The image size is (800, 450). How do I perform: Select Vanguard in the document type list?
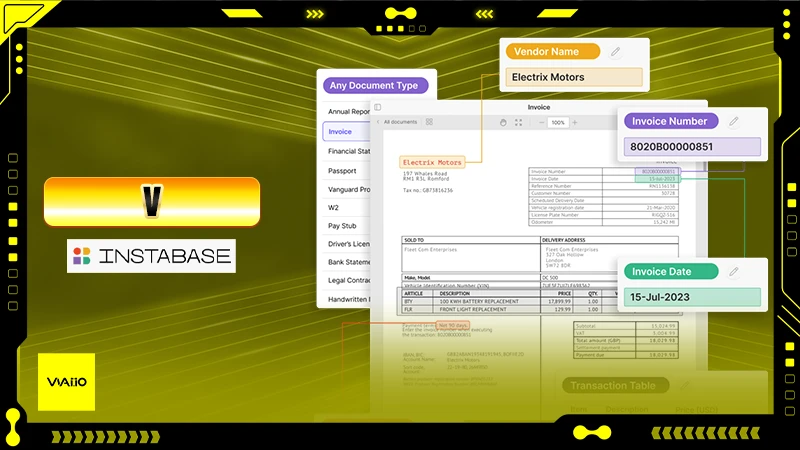click(x=349, y=189)
